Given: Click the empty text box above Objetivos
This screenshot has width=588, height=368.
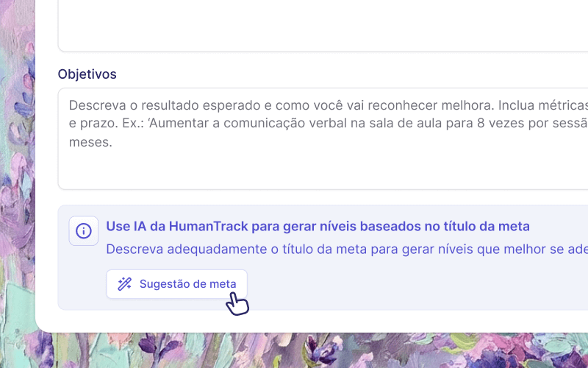Looking at the screenshot, I should 323,26.
